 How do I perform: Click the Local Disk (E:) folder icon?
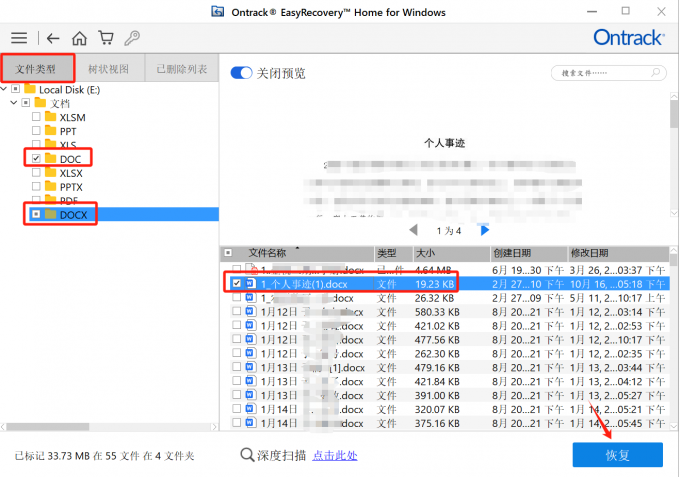[30, 89]
